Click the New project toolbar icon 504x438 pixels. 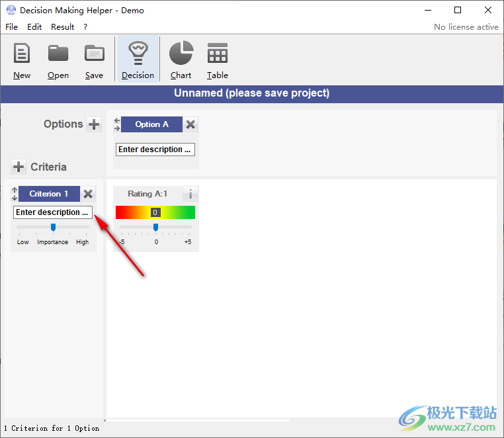click(x=22, y=60)
